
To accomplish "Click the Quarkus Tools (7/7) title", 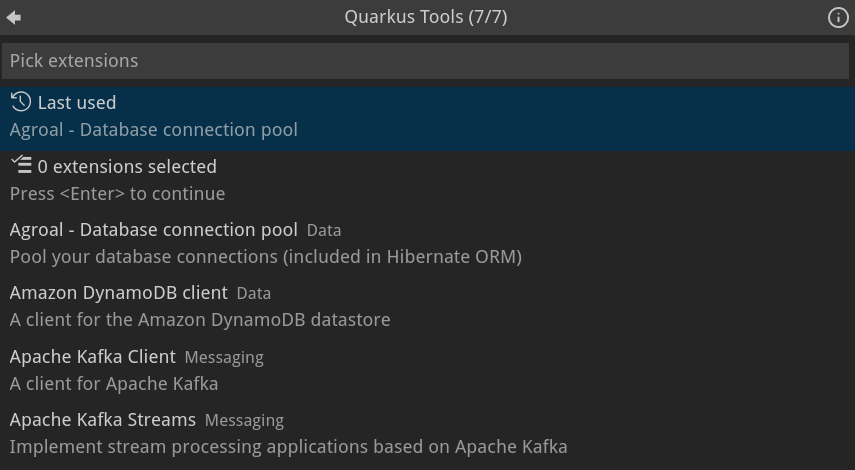I will [426, 17].
